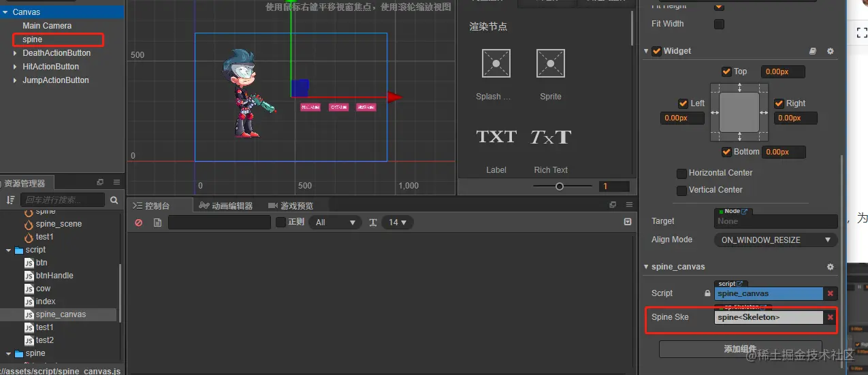868x375 pixels.
Task: Open the console font size 14 dropdown
Action: (x=397, y=223)
